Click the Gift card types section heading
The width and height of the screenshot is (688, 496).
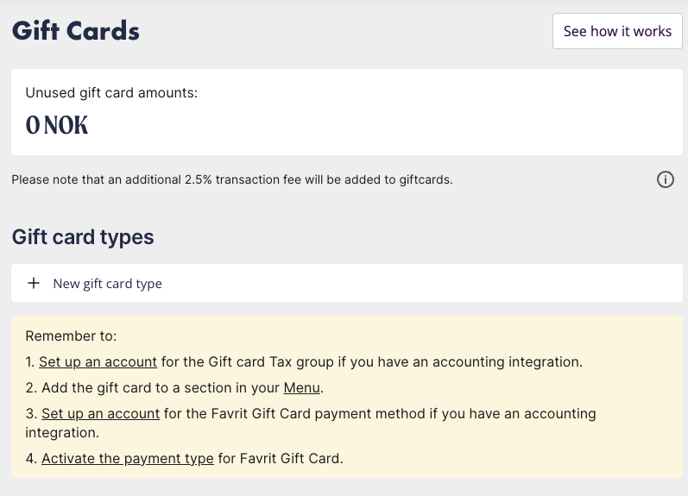(x=83, y=237)
